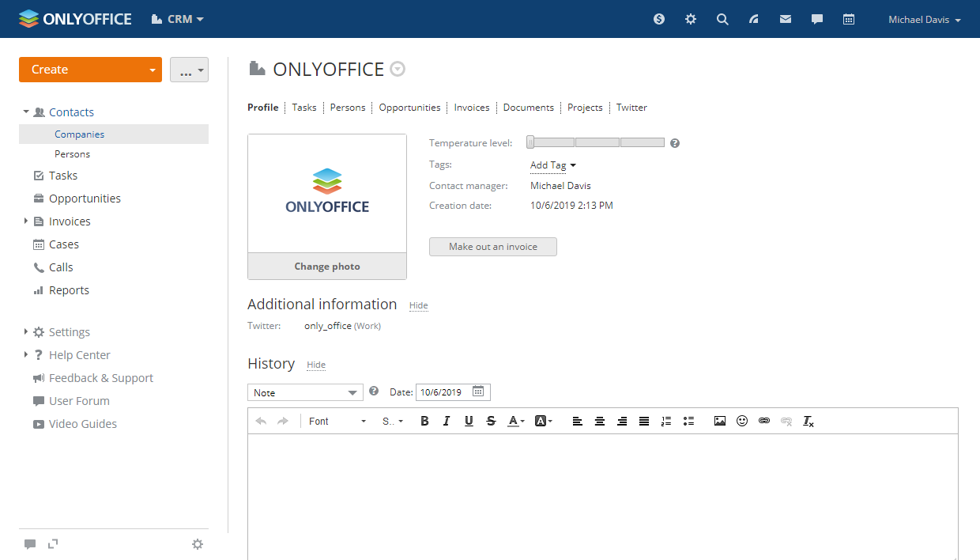Click the gear icon at sidebar bottom
The image size is (980, 560).
pos(198,544)
